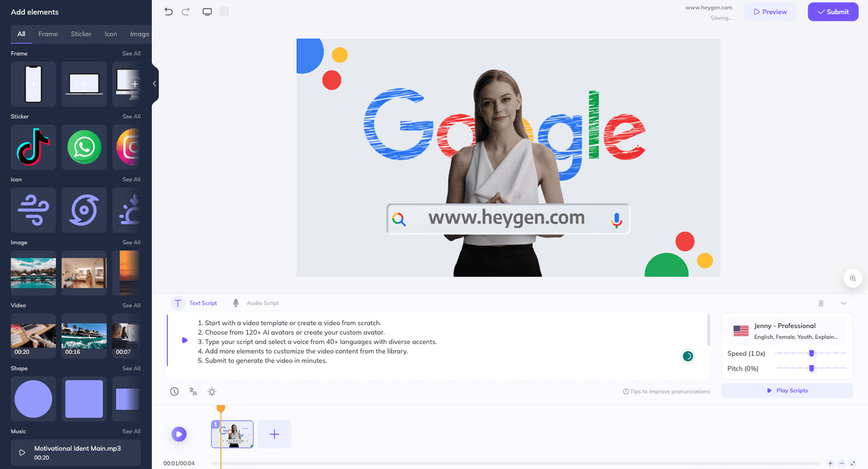Open the clock pause-timing tool
Screen dimensions: 868x469
pyautogui.click(x=174, y=392)
